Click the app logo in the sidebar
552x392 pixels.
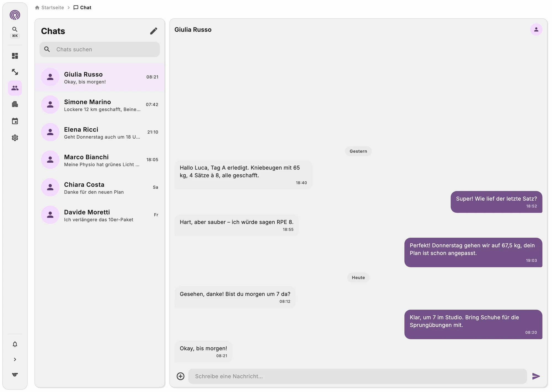click(15, 15)
